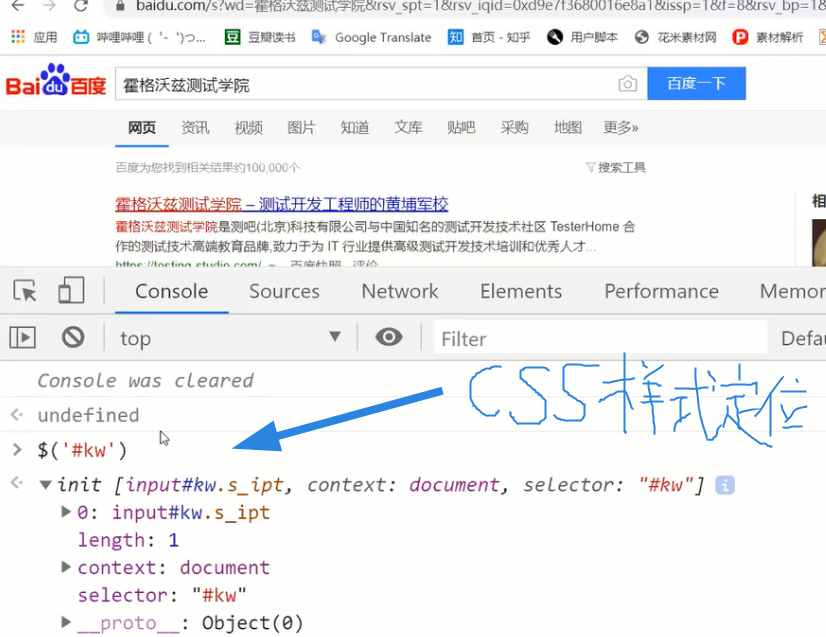Open the 用户脚本 bookmark
This screenshot has height=637, width=826.
(582, 37)
